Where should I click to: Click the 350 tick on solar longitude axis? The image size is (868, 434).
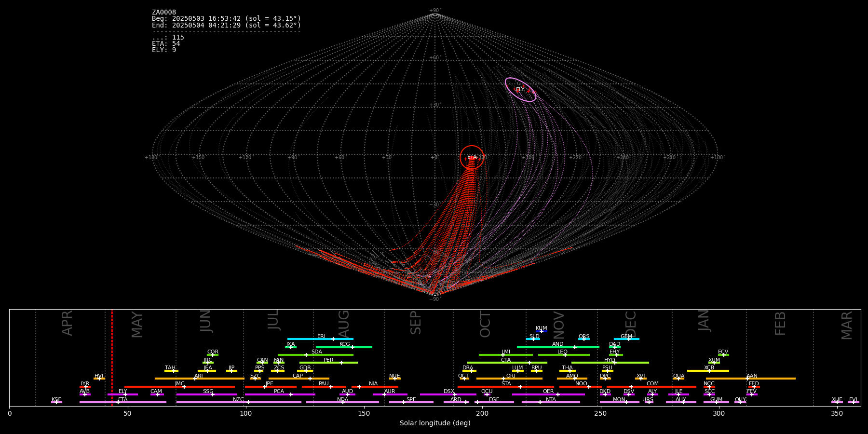[837, 413]
